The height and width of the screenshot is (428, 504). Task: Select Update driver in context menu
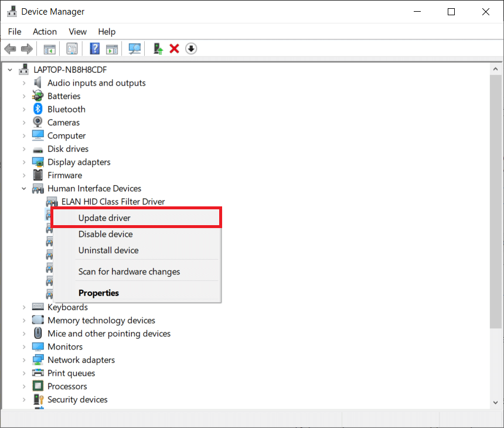[104, 218]
